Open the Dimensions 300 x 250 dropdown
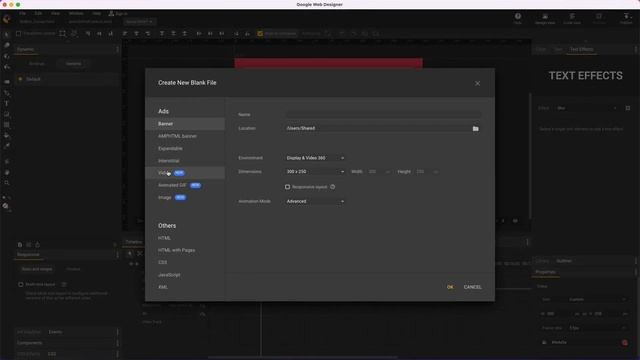This screenshot has height=360, width=640. coord(315,172)
